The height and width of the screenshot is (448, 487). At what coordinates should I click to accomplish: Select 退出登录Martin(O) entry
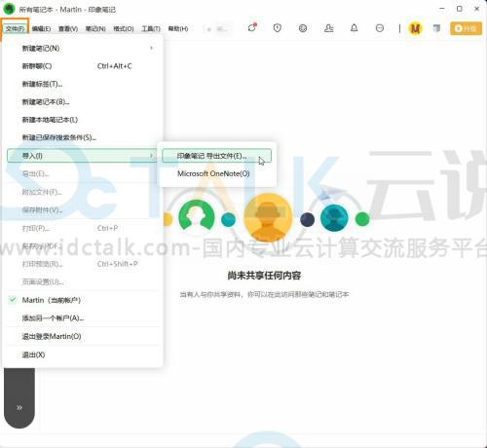(82, 336)
